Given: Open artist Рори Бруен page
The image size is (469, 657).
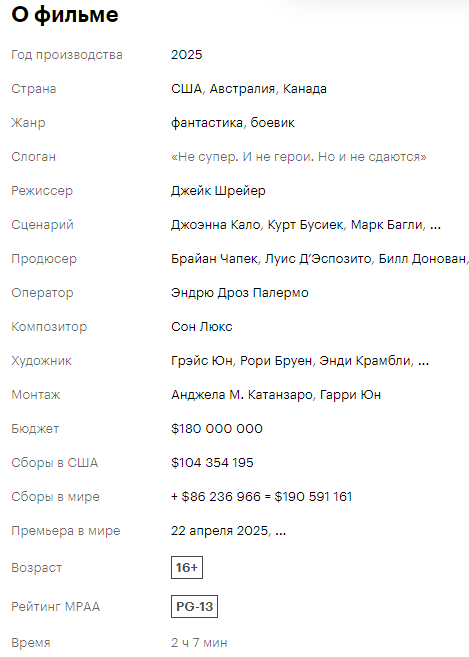Looking at the screenshot, I should [x=276, y=361].
